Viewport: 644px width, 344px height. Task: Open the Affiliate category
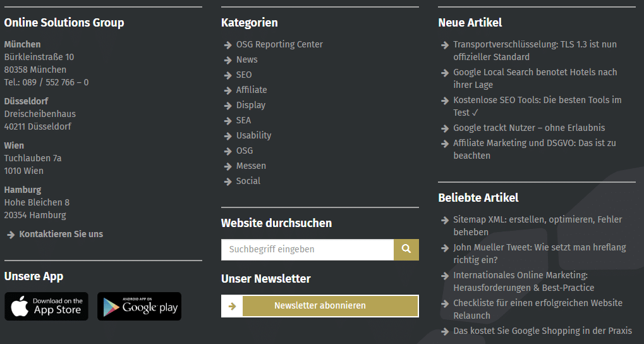[252, 90]
